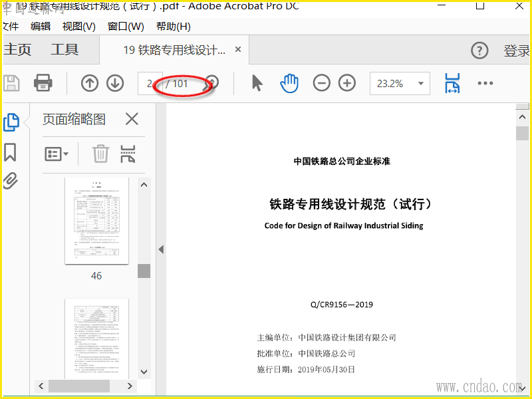The width and height of the screenshot is (532, 399).
Task: Click the 中国铁路总公司企业标准 heading
Action: click(342, 161)
